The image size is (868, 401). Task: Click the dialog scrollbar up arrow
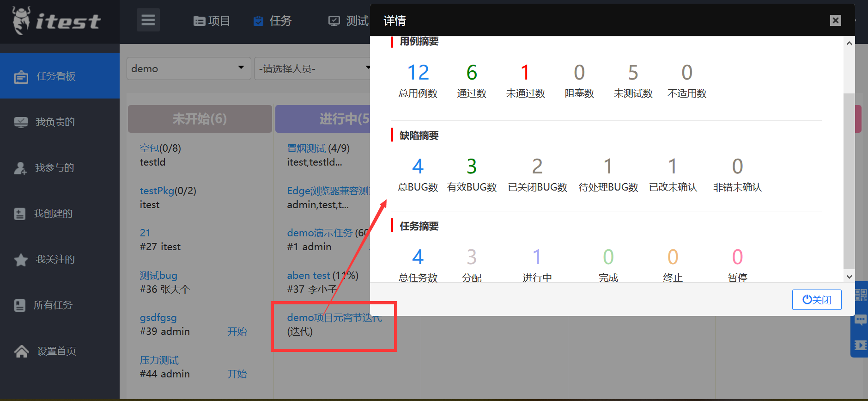849,43
